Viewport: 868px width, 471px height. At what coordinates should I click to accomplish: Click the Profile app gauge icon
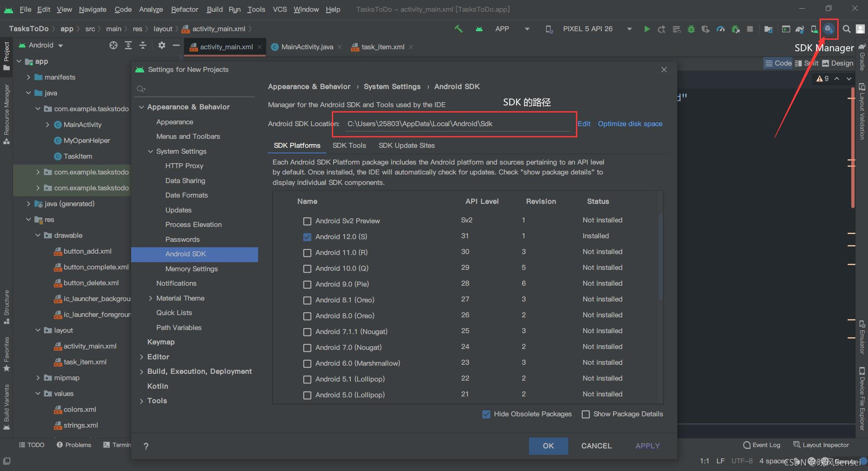pyautogui.click(x=721, y=29)
